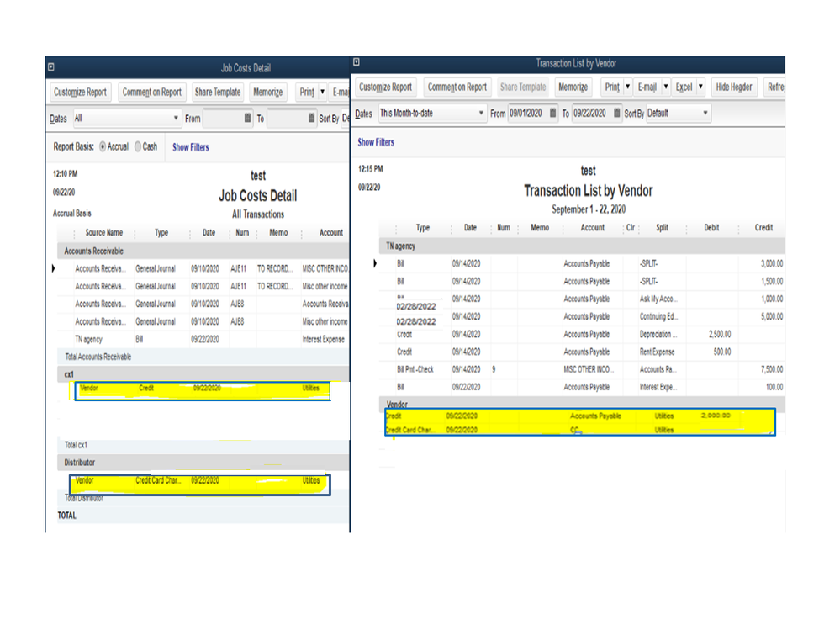This screenshot has width=840, height=630.
Task: Click Customize Report in Transaction List by Vendor
Action: coord(386,87)
